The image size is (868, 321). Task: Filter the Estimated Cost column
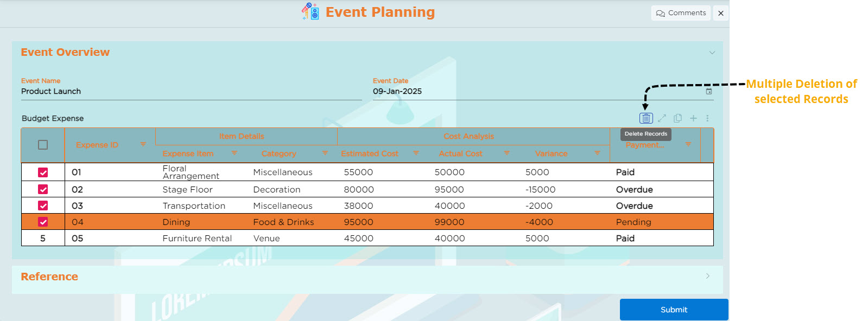click(416, 153)
